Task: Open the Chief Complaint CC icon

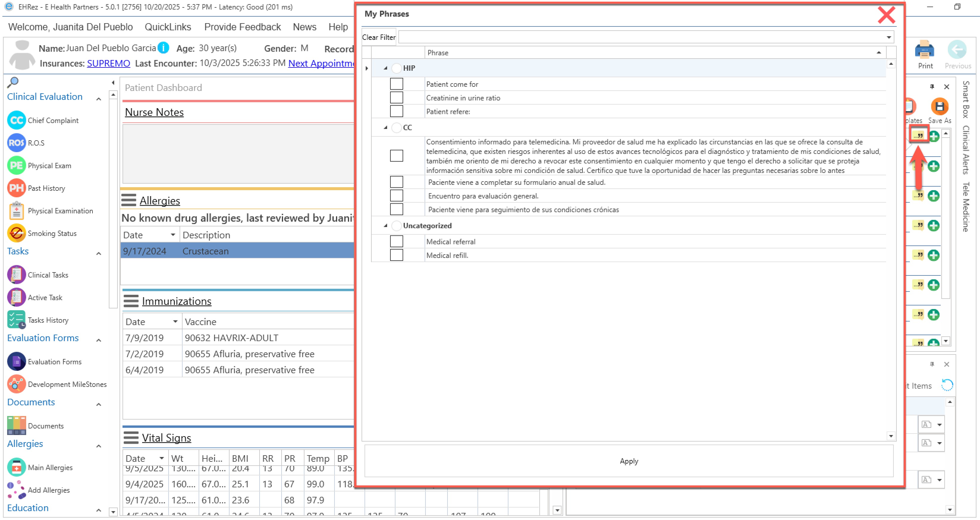Action: (16, 121)
